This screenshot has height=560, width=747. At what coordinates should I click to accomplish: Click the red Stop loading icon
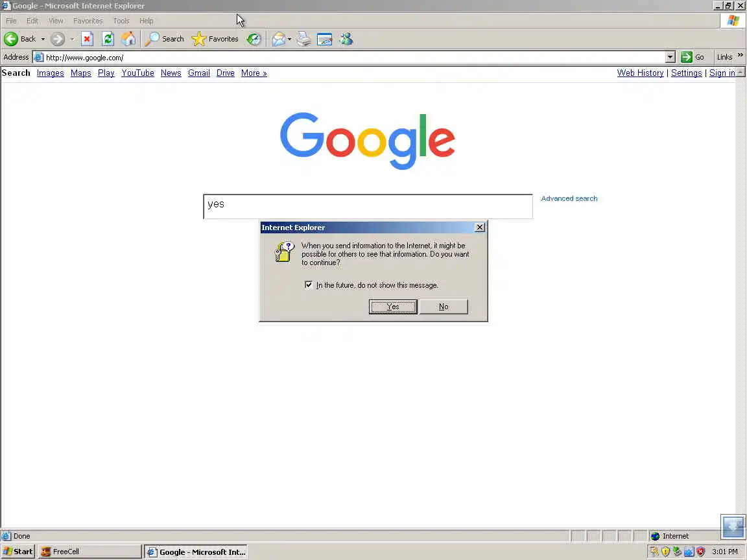coord(87,39)
